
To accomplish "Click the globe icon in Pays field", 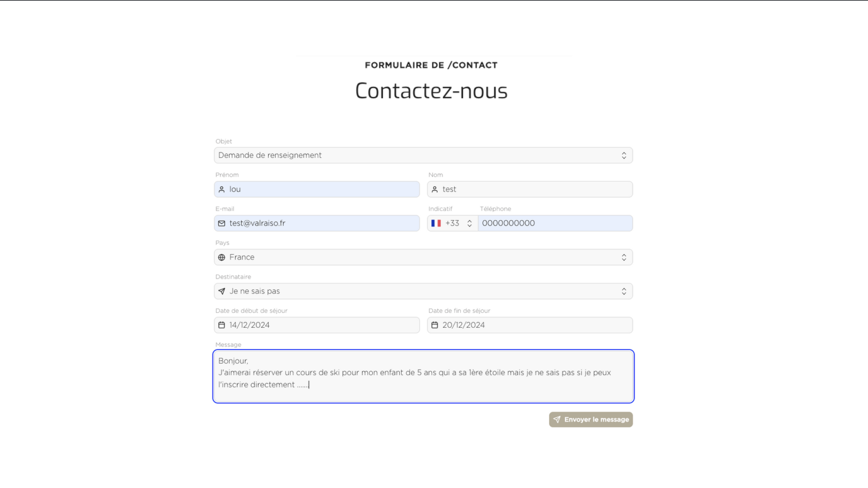I will click(x=222, y=257).
